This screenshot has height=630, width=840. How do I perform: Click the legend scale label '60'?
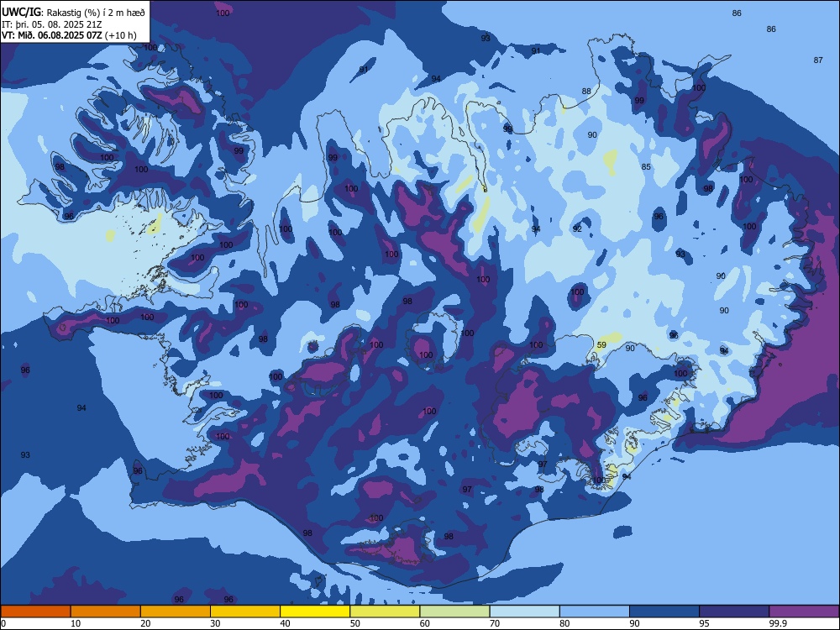425,623
